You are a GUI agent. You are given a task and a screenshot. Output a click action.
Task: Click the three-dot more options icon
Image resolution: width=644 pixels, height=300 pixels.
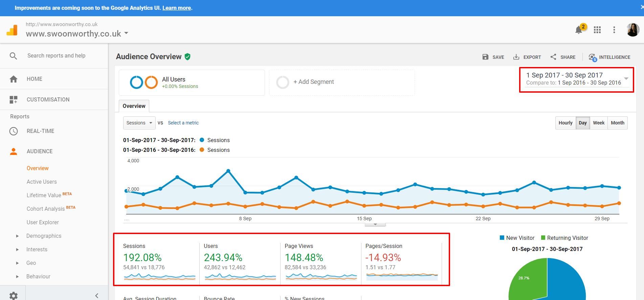click(614, 30)
